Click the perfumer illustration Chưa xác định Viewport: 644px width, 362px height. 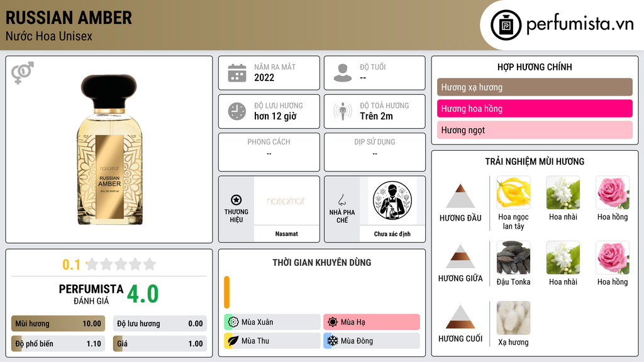tap(392, 200)
